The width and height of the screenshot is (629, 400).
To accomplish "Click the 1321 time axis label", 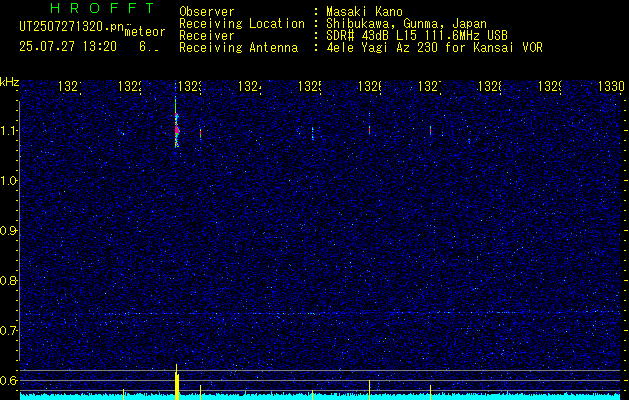I will (x=70, y=86).
